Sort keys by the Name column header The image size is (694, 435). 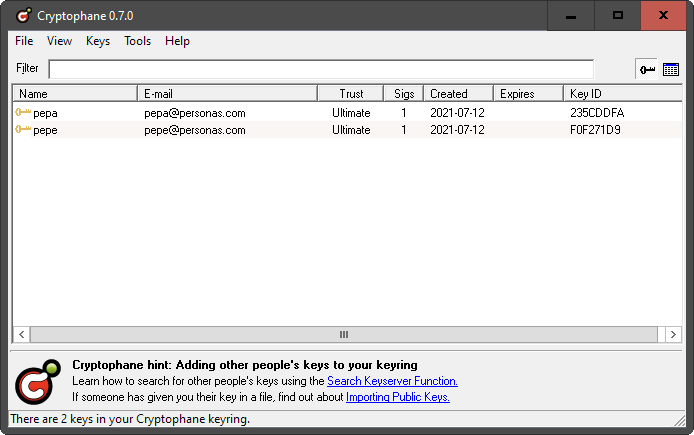[75, 94]
